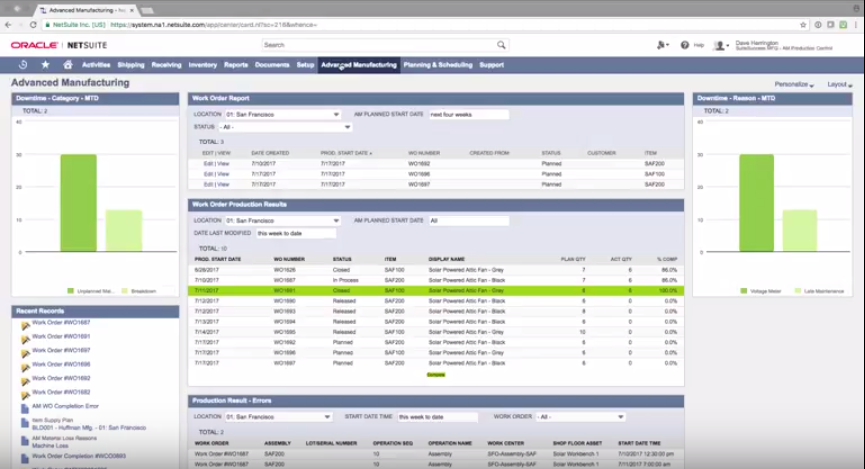Viewport: 865px width, 469px height.
Task: Open Production Result Errors Location dropdown
Action: [x=278, y=416]
